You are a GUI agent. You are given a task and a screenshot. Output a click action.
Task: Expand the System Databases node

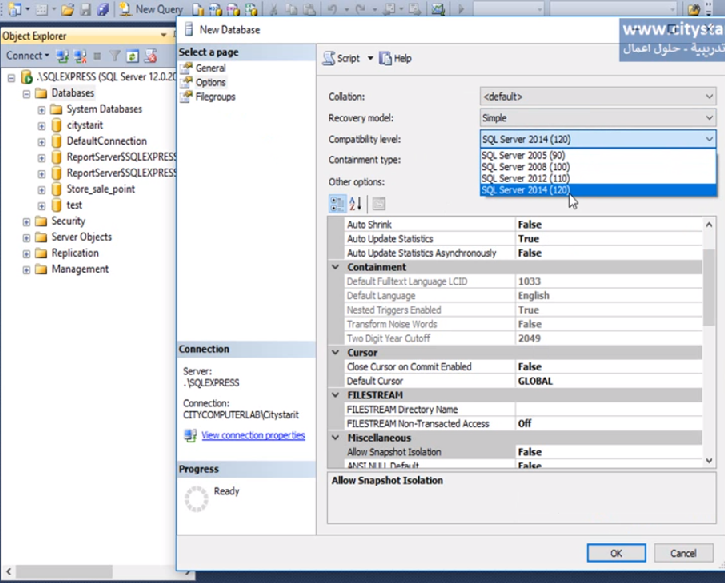coord(41,110)
